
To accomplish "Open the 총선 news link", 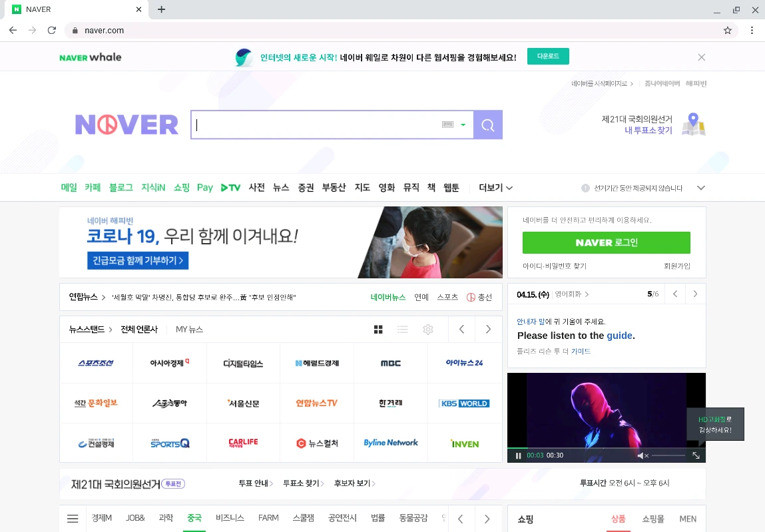I will click(x=479, y=297).
